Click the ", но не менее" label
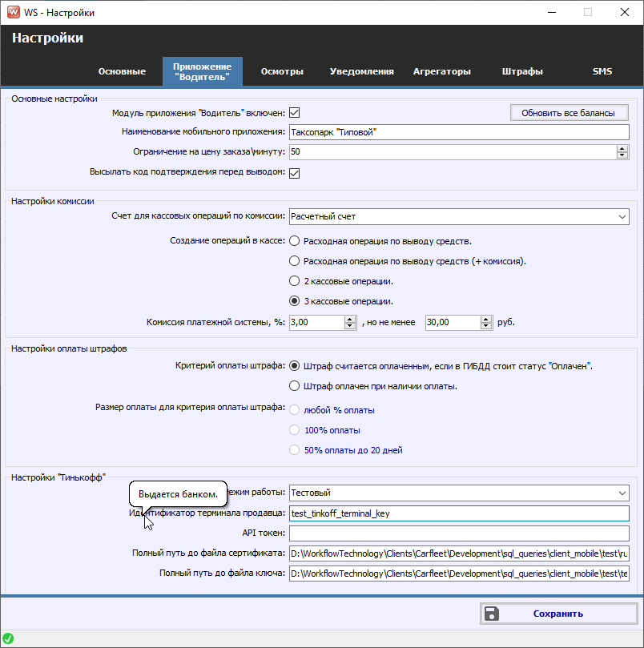This screenshot has height=648, width=644. point(388,322)
